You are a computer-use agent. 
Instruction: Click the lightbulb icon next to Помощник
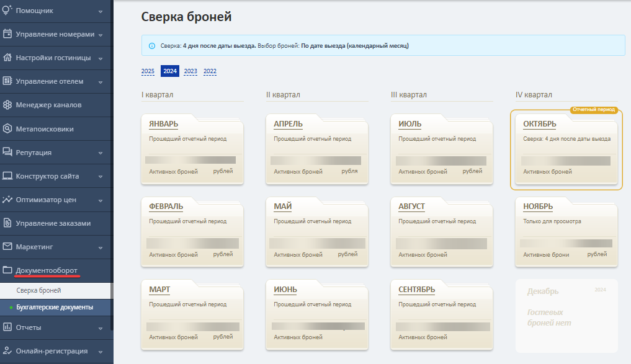click(x=7, y=10)
